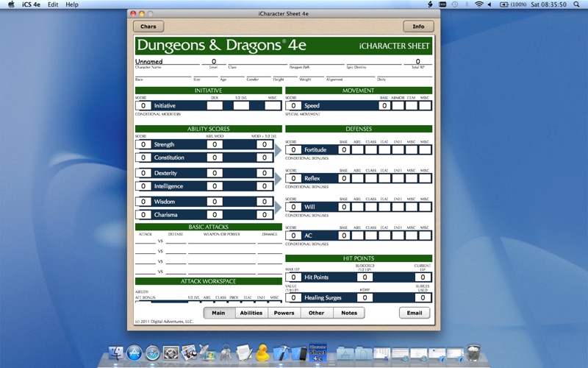Click the Fortitude BASE value box
This screenshot has width=588, height=368.
(x=344, y=150)
